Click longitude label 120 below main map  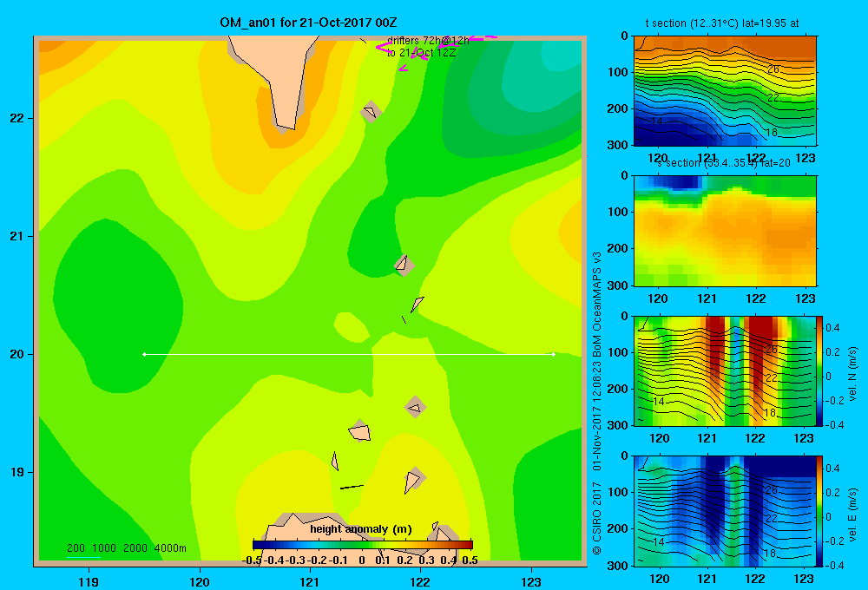pyautogui.click(x=200, y=581)
